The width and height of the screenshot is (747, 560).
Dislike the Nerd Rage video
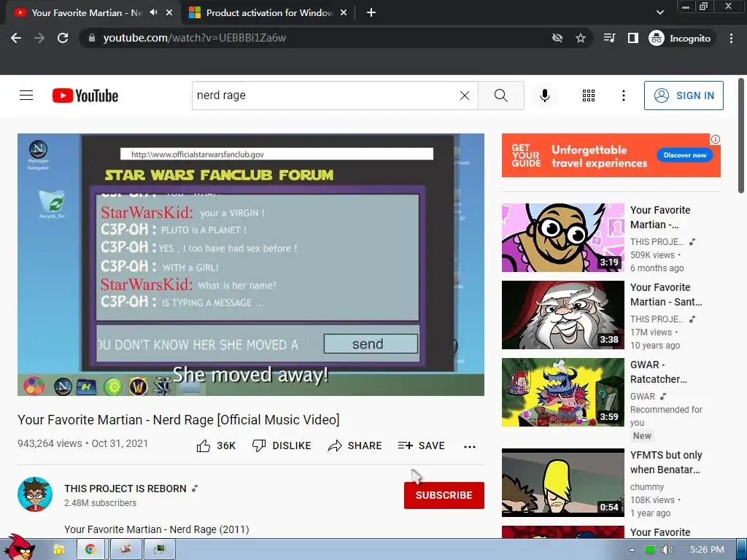coord(281,446)
